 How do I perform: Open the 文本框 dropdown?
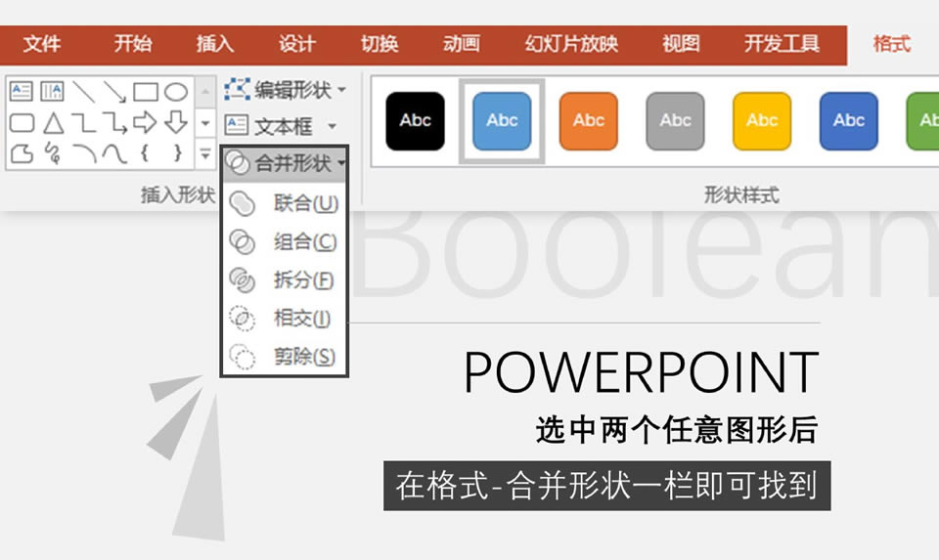[x=280, y=126]
